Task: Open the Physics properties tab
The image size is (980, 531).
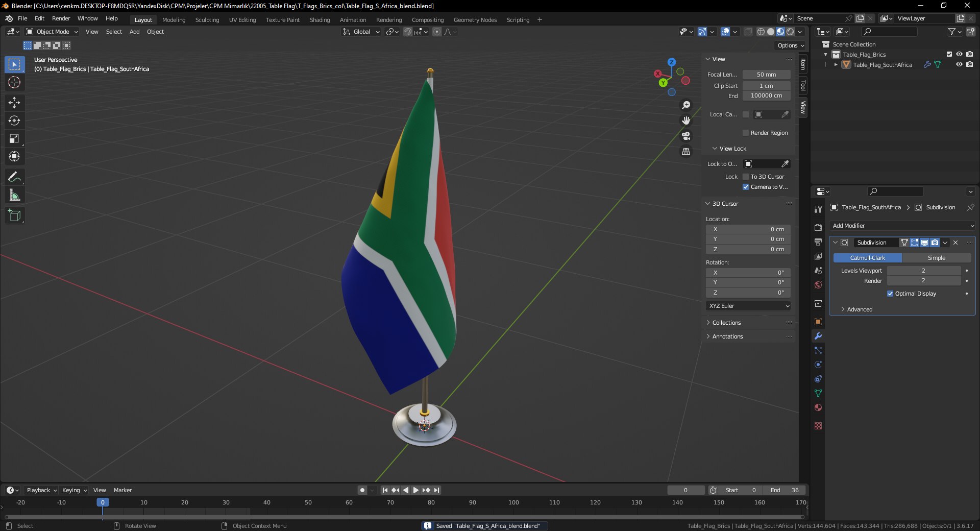Action: (x=818, y=365)
